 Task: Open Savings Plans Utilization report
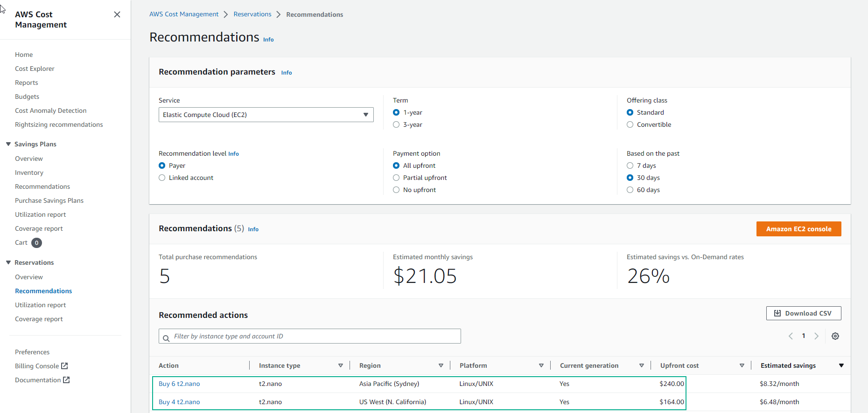click(41, 214)
